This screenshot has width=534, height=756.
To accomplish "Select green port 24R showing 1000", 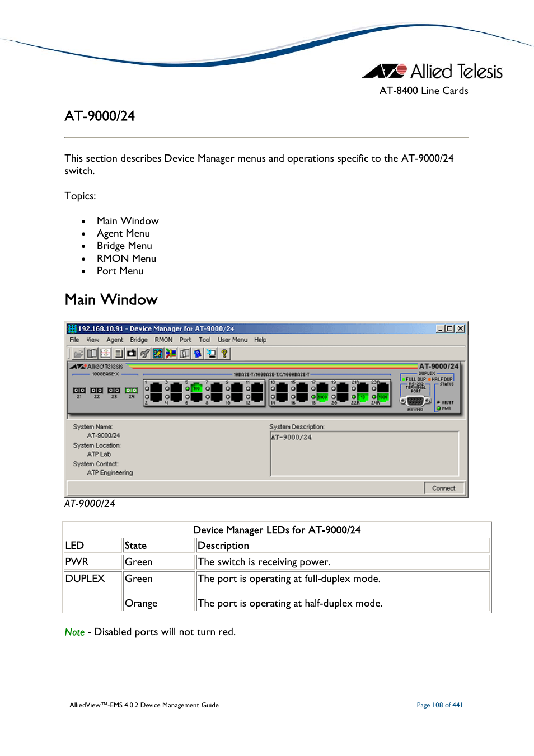I will point(383,397).
